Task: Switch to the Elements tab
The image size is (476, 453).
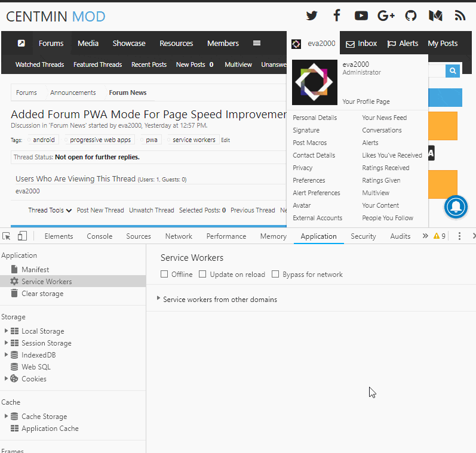Action: click(x=59, y=236)
